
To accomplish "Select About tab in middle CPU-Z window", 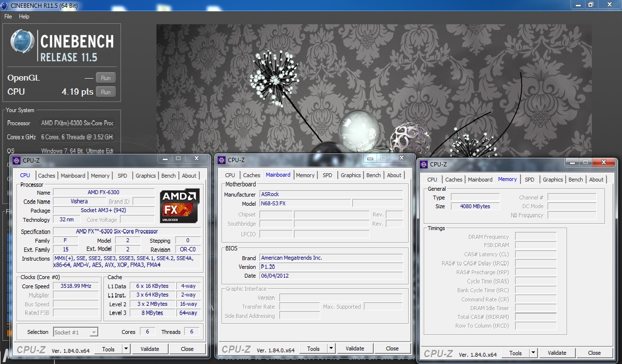I will [x=394, y=175].
